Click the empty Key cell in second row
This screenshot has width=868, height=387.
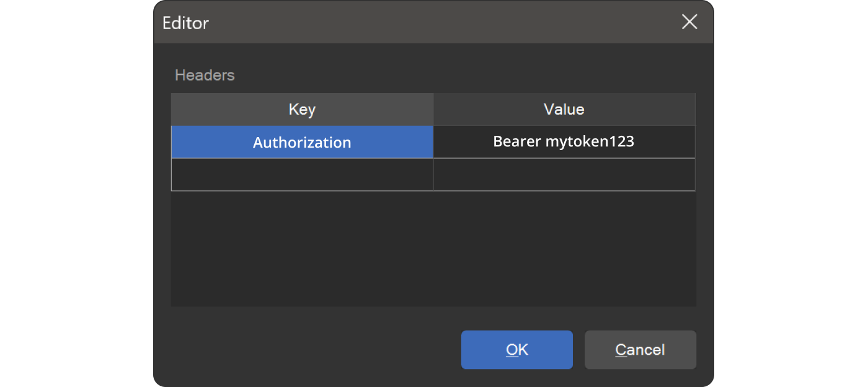[x=302, y=175]
